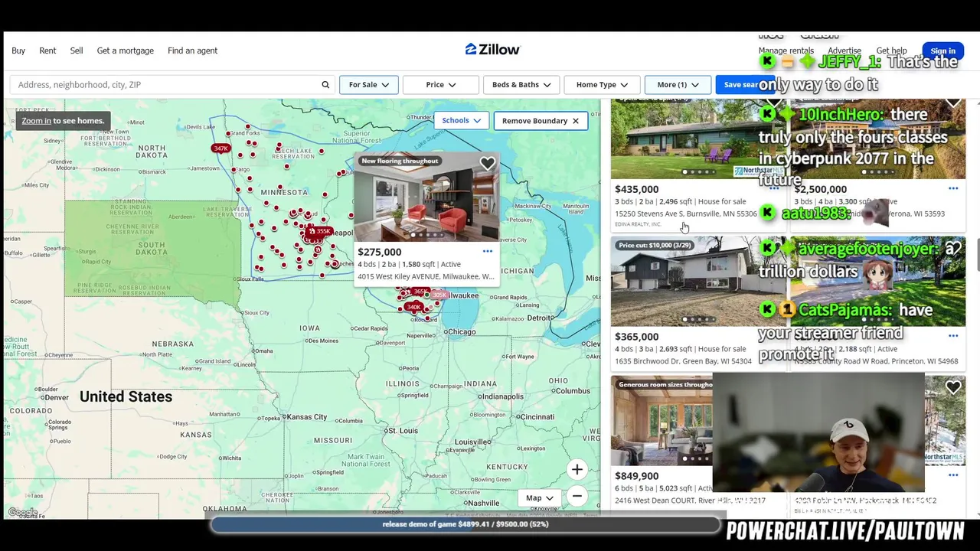Viewport: 980px width, 551px height.
Task: Click the County Road W Princeton address
Action: 876,361
